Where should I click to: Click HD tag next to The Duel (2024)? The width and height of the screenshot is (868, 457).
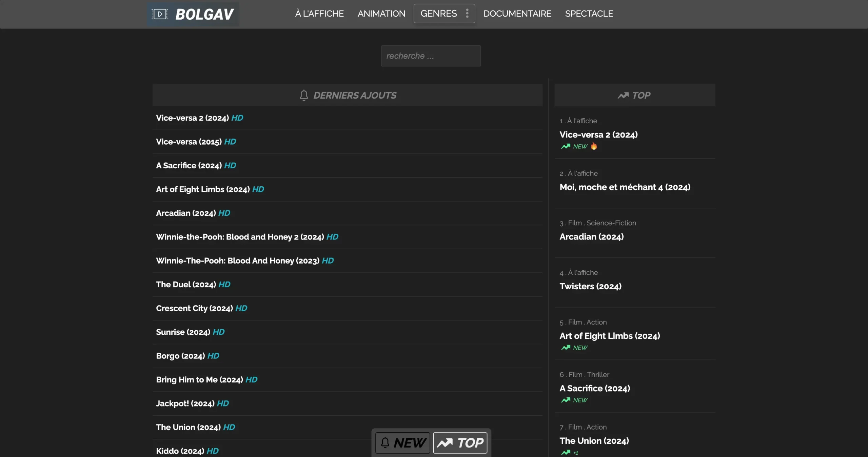point(224,284)
